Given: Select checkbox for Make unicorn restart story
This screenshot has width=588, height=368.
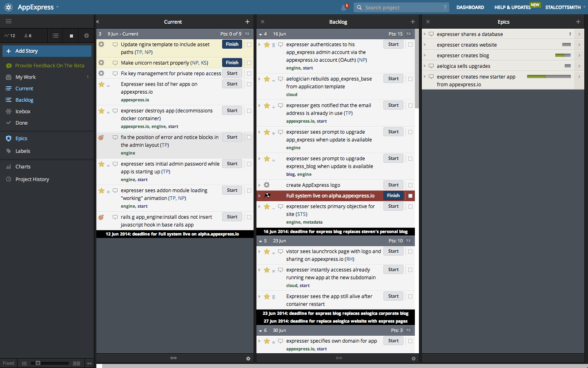Looking at the screenshot, I should [249, 63].
